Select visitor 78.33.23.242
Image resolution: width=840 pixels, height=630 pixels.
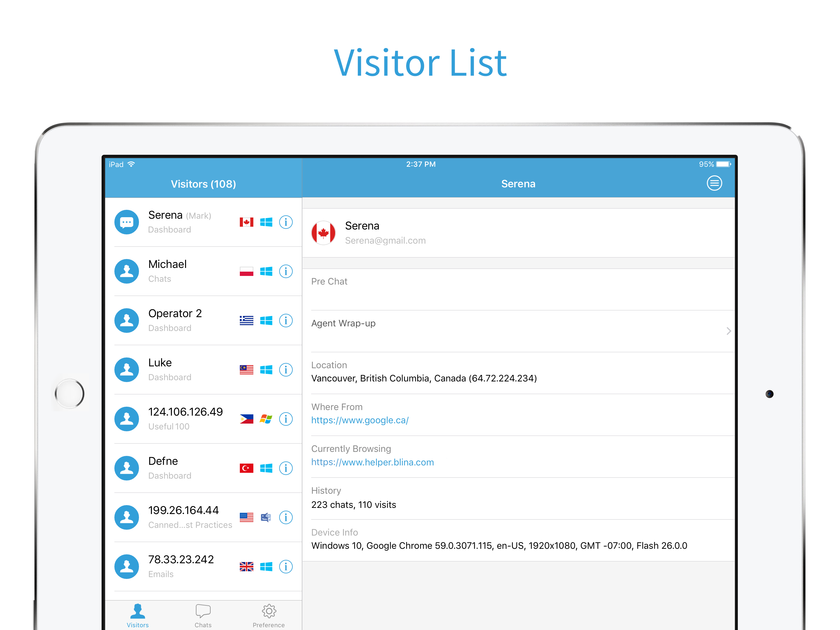coord(204,567)
